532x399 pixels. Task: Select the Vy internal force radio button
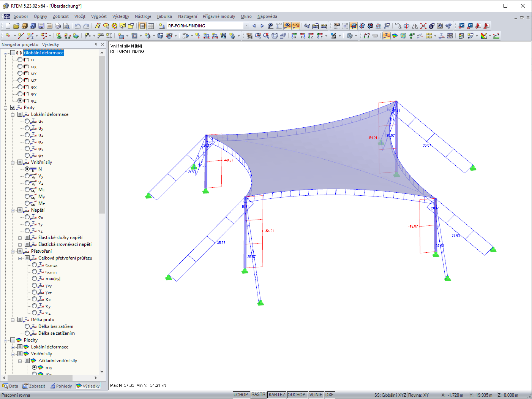[x=27, y=176]
